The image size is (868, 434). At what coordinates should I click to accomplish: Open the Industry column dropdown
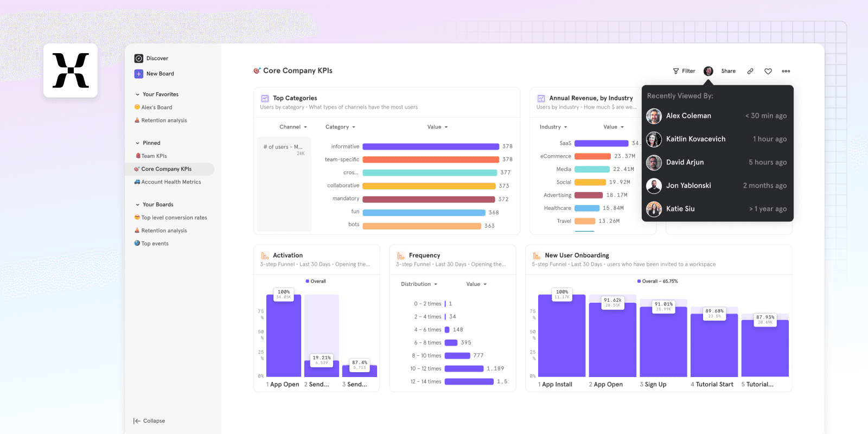click(x=553, y=127)
